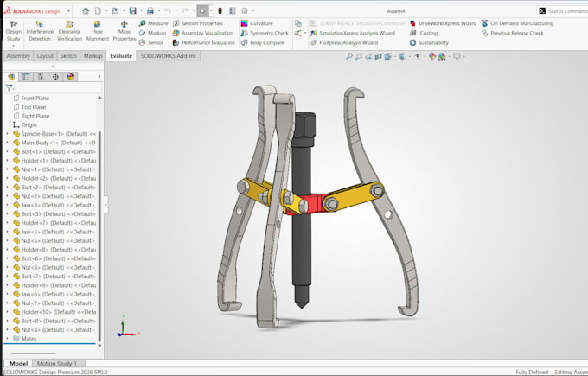
Task: Expand the panel tabs chevron
Action: coord(99,77)
